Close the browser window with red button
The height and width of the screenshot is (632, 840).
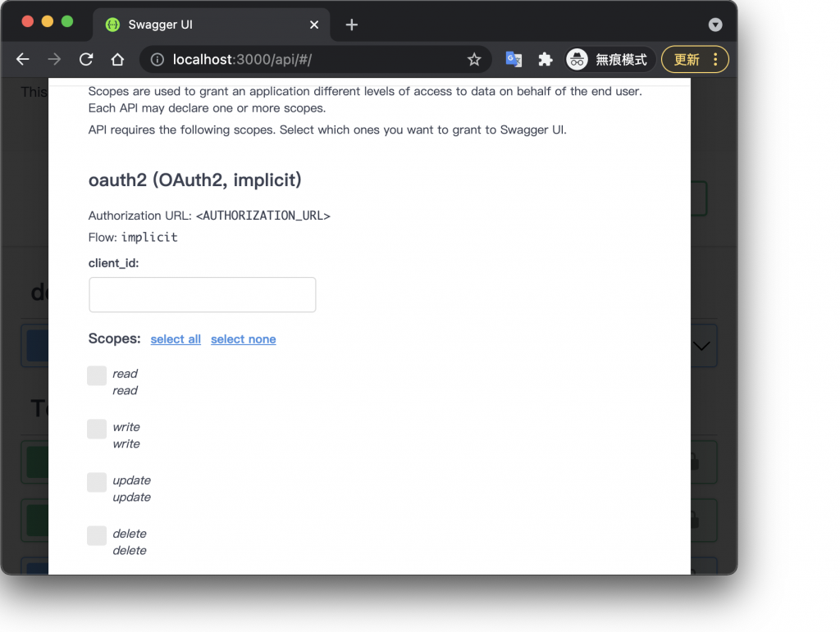28,21
